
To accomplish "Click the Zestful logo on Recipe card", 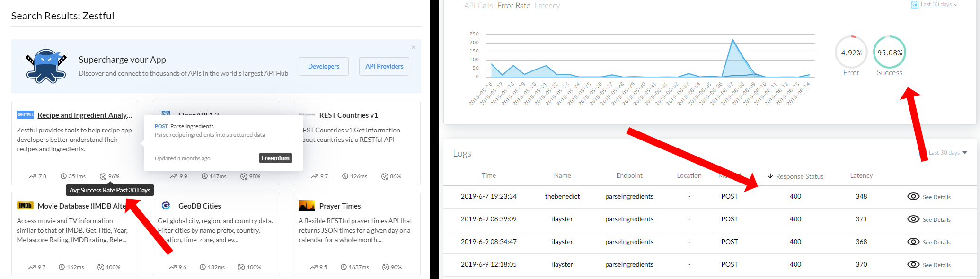I will coord(25,114).
